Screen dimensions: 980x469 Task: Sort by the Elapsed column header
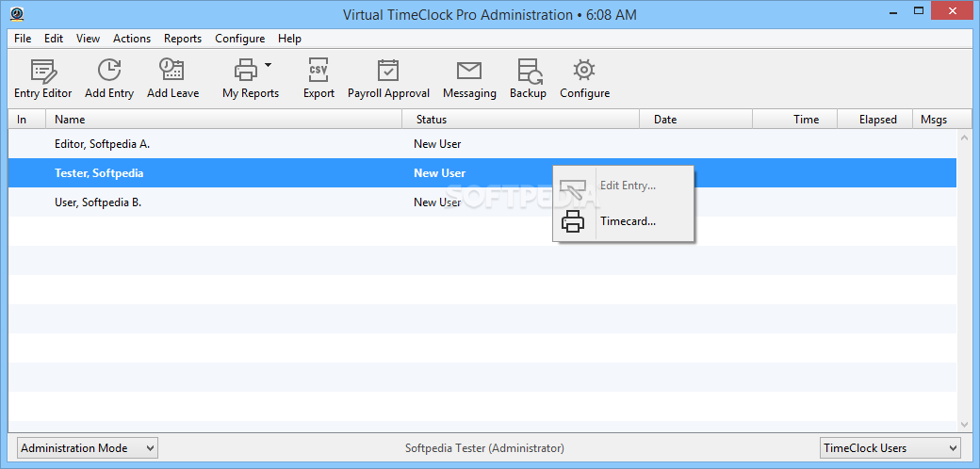[875, 120]
